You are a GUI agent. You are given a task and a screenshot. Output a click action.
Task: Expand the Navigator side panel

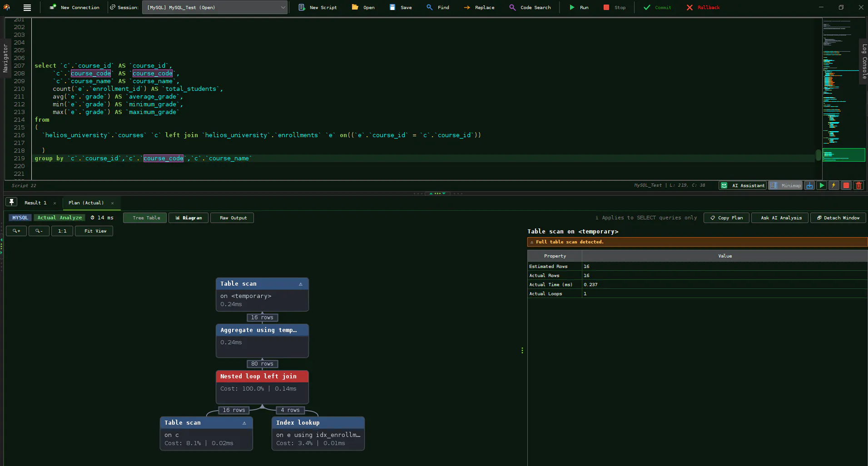click(5, 58)
